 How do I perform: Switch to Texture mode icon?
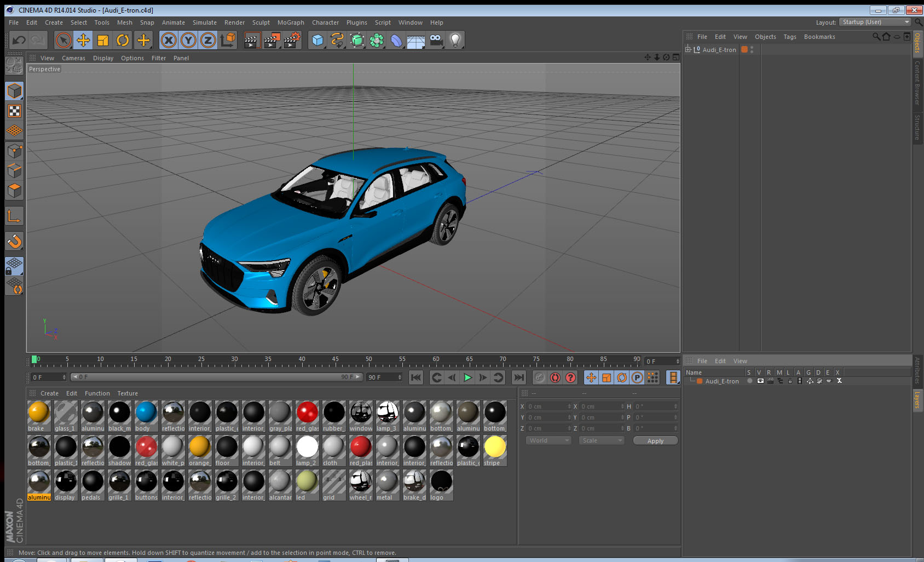point(14,111)
